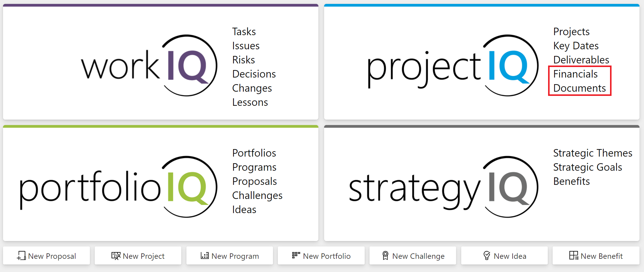Click the New Benefit table icon
This screenshot has width=644, height=272.
573,255
